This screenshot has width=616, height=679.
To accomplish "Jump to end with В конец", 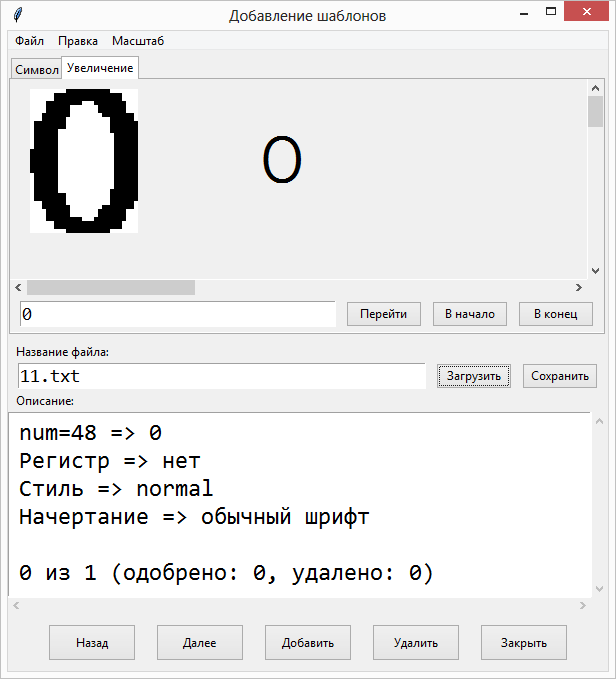I will pyautogui.click(x=556, y=314).
